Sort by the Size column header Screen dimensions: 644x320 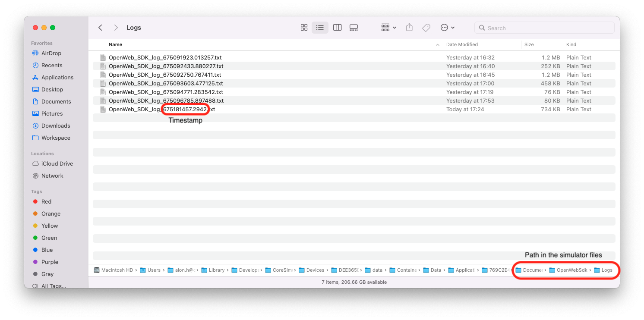(529, 44)
